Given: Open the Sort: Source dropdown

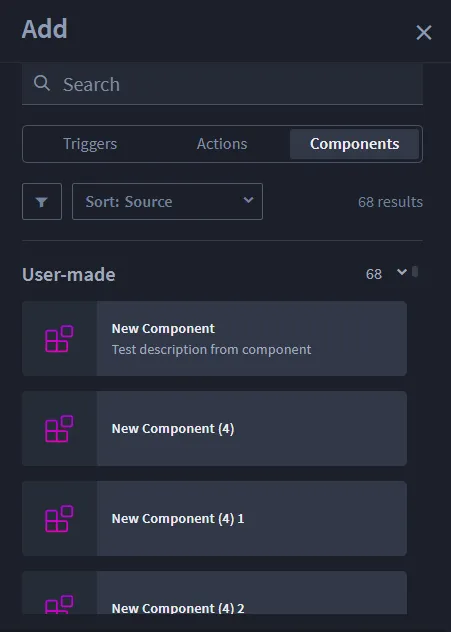Looking at the screenshot, I should [x=167, y=202].
